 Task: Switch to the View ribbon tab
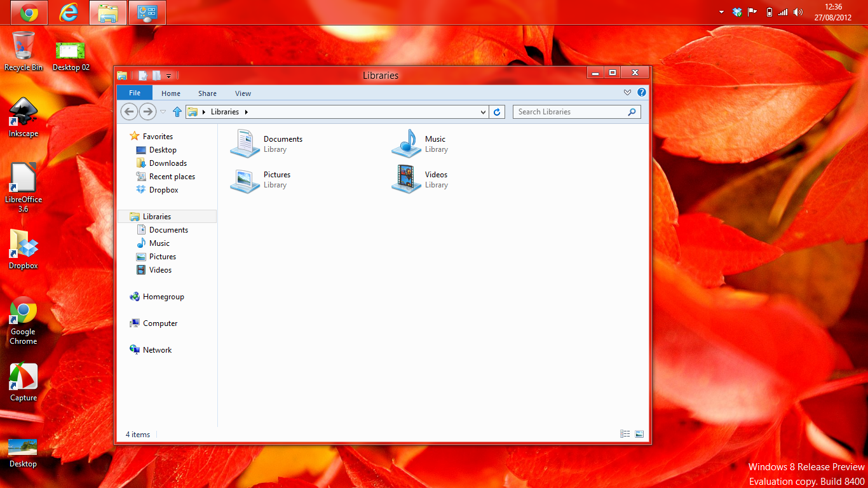click(243, 93)
